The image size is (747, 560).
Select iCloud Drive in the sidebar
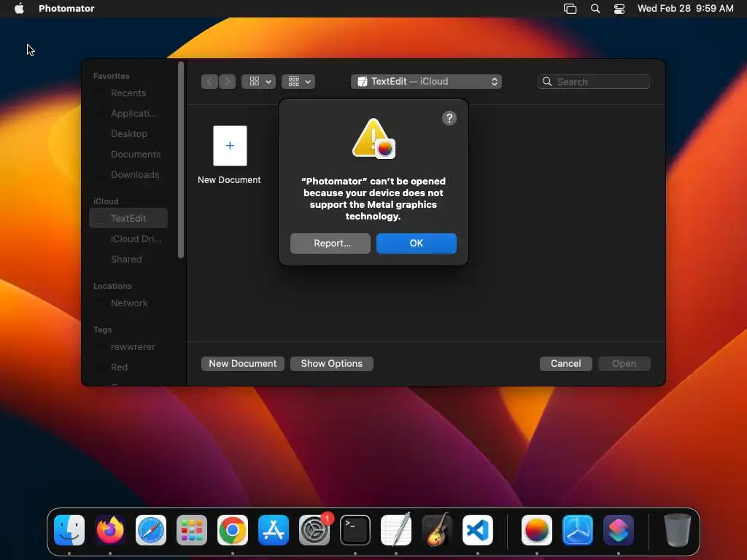click(x=128, y=238)
